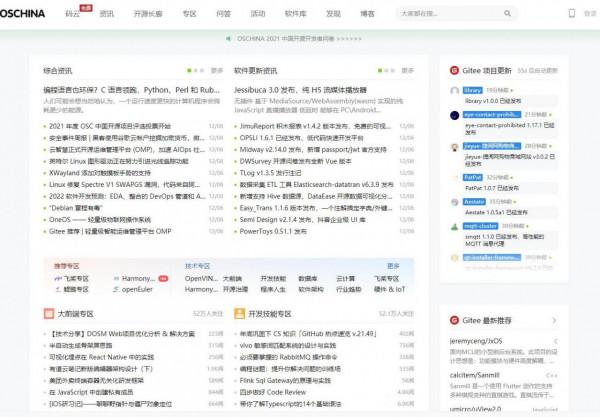This screenshot has width=600, height=417.
Task: Open the Aestate project avatar
Action: [x=455, y=202]
